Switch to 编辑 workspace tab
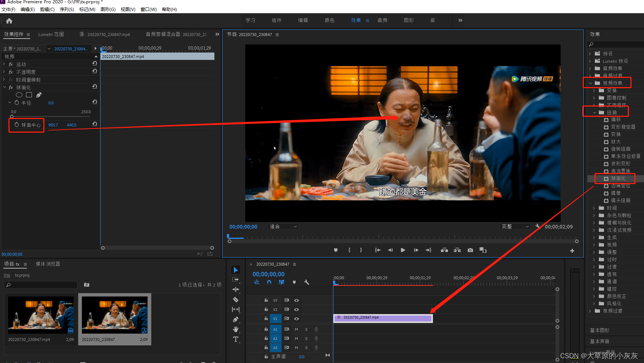Viewport: 644px width, 363px height. [x=303, y=20]
